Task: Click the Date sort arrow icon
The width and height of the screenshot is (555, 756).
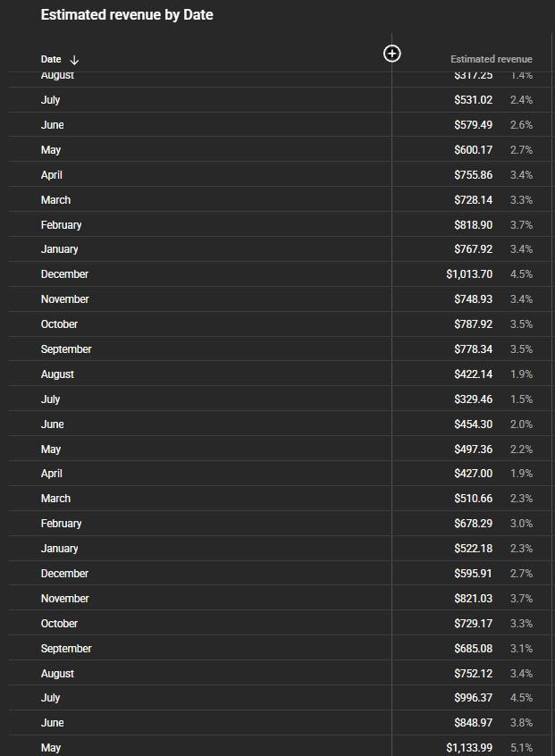Action: point(74,60)
